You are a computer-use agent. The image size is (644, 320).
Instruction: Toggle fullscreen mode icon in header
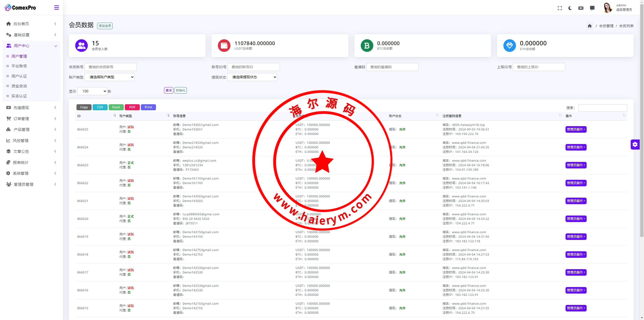[560, 8]
